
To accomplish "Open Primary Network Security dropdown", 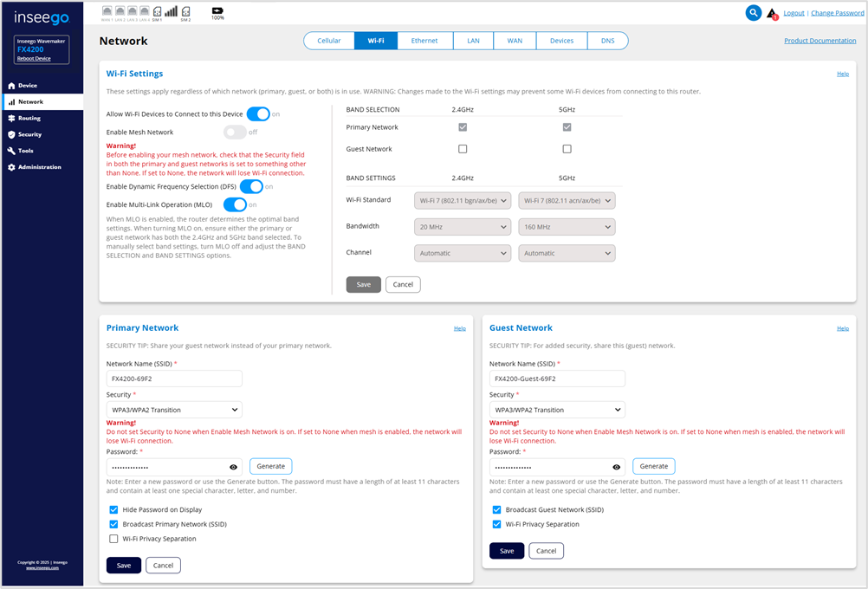I will (x=174, y=410).
